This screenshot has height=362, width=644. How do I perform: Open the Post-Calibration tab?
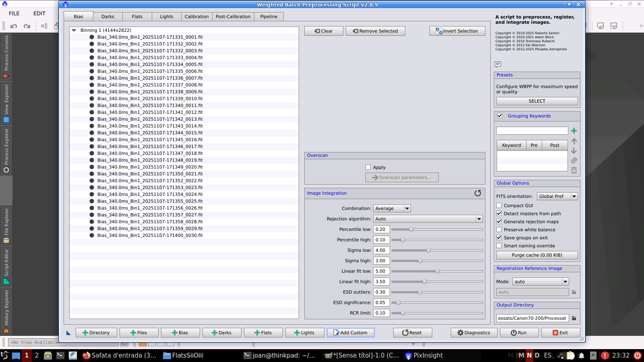233,16
